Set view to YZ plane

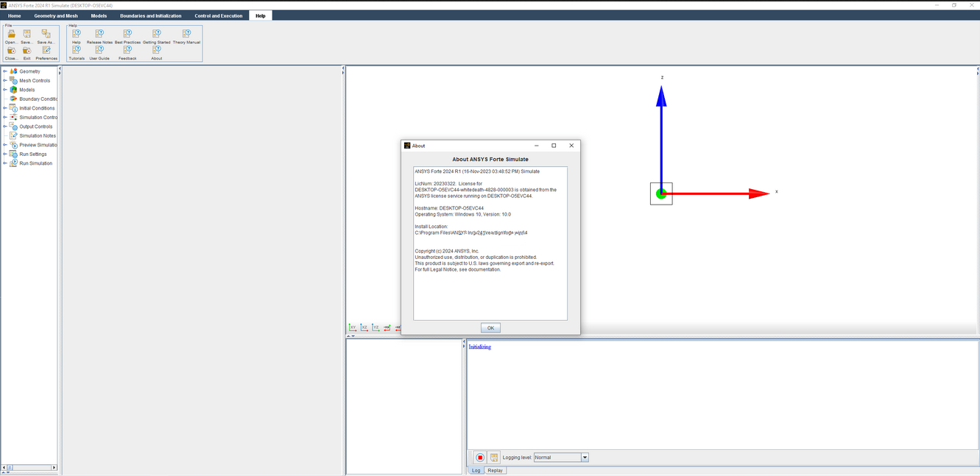coord(376,327)
